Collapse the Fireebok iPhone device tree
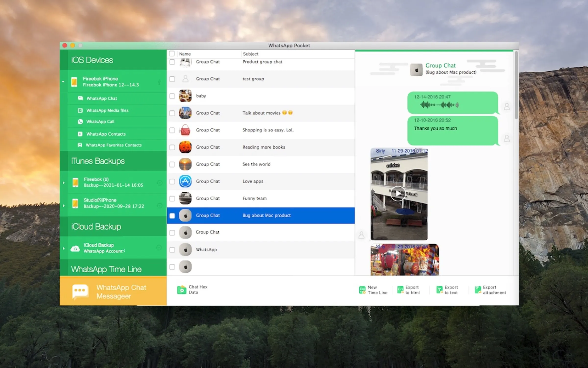Viewport: 588px width, 368px height. coord(63,82)
